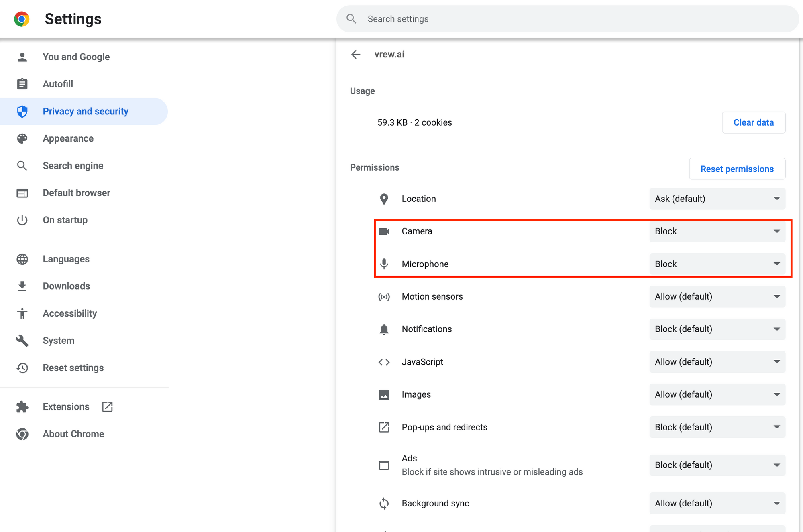Open Accessibility settings
The image size is (803, 532).
pos(84,313)
